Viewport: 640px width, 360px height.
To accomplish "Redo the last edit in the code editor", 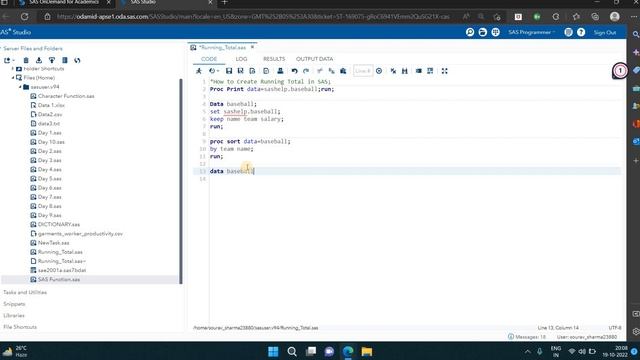I will coord(306,71).
